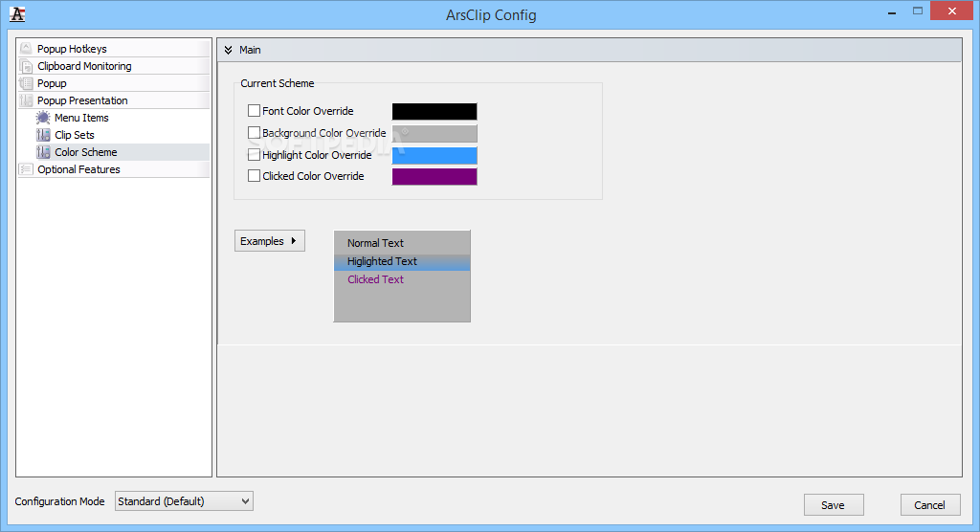The width and height of the screenshot is (980, 532).
Task: Enable Font Color Override checkbox
Action: 254,111
